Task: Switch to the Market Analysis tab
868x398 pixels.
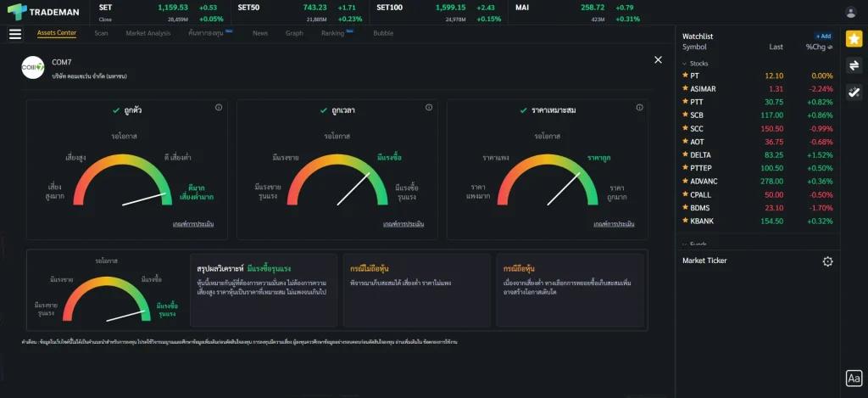Action: click(147, 33)
